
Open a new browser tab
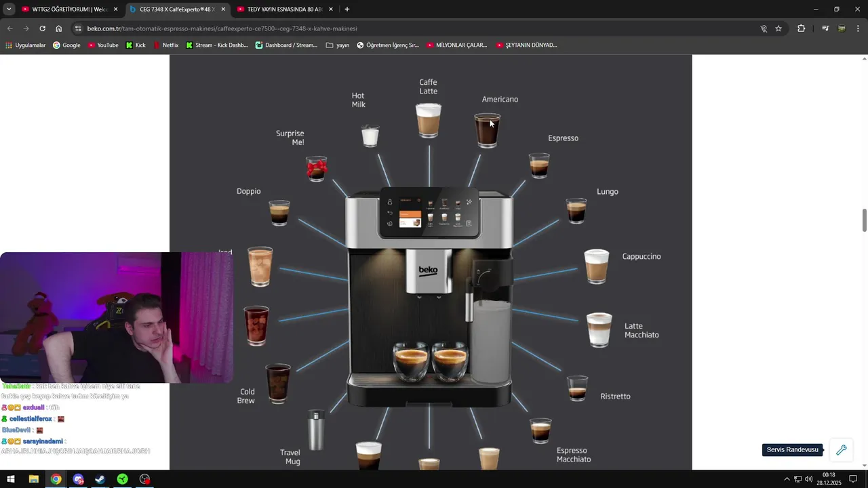[347, 9]
